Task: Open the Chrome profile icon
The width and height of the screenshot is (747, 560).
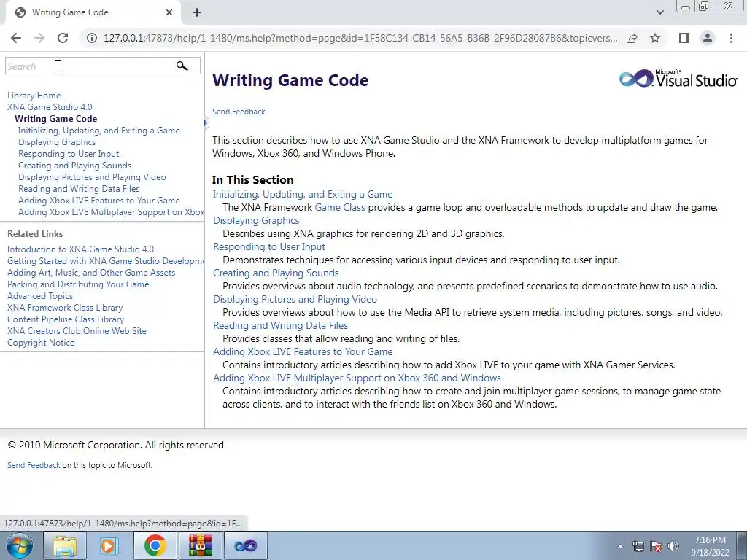Action: (708, 38)
